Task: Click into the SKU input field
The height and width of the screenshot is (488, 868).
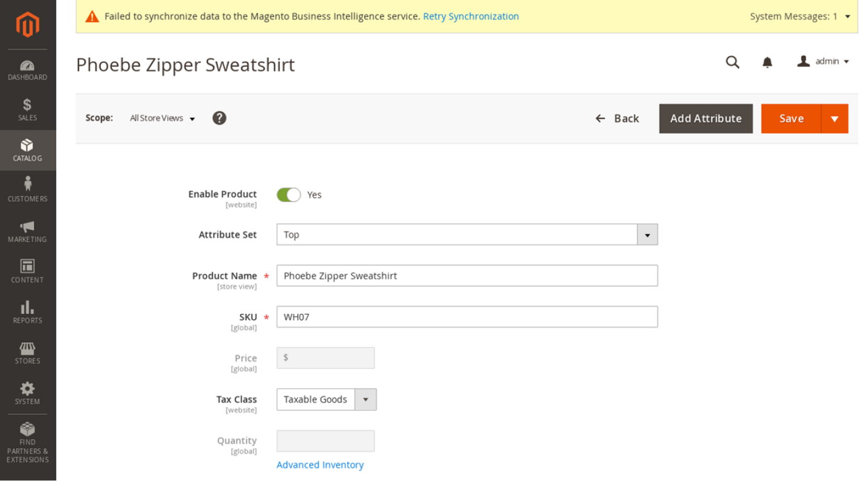Action: (467, 317)
